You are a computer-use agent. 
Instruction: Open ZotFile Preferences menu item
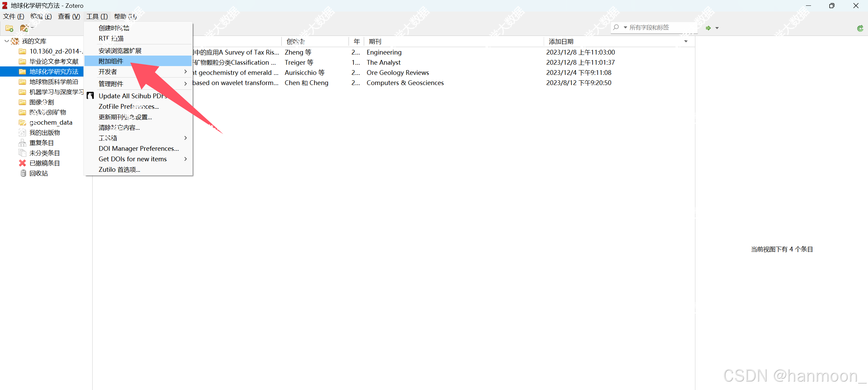[x=129, y=106]
